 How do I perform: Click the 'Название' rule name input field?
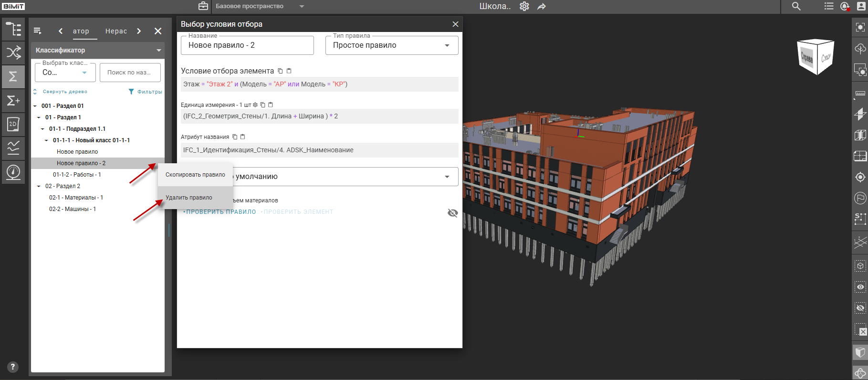(247, 45)
